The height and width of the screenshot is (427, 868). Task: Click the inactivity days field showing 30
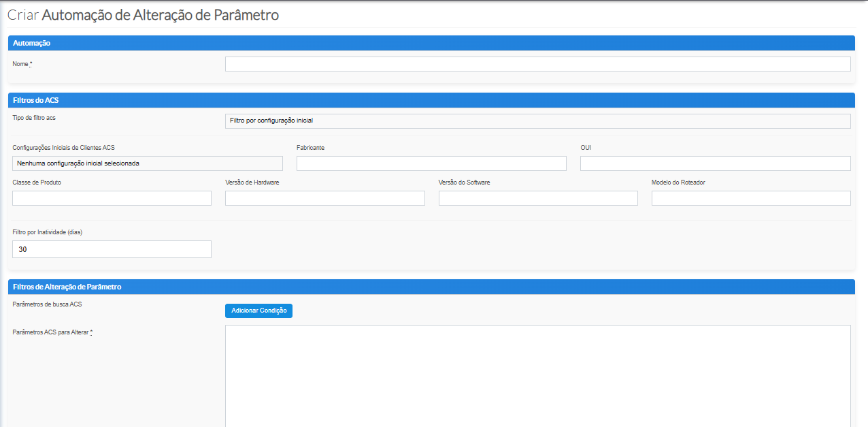coord(112,249)
